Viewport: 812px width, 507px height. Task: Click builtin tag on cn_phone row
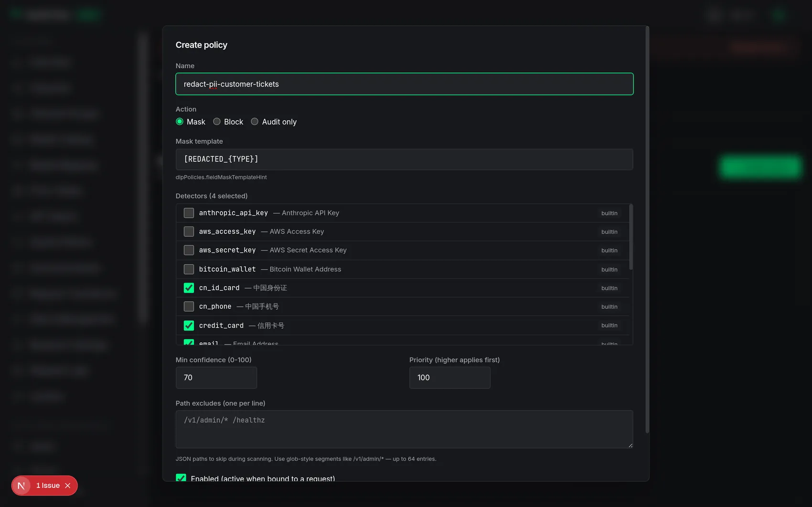point(609,306)
